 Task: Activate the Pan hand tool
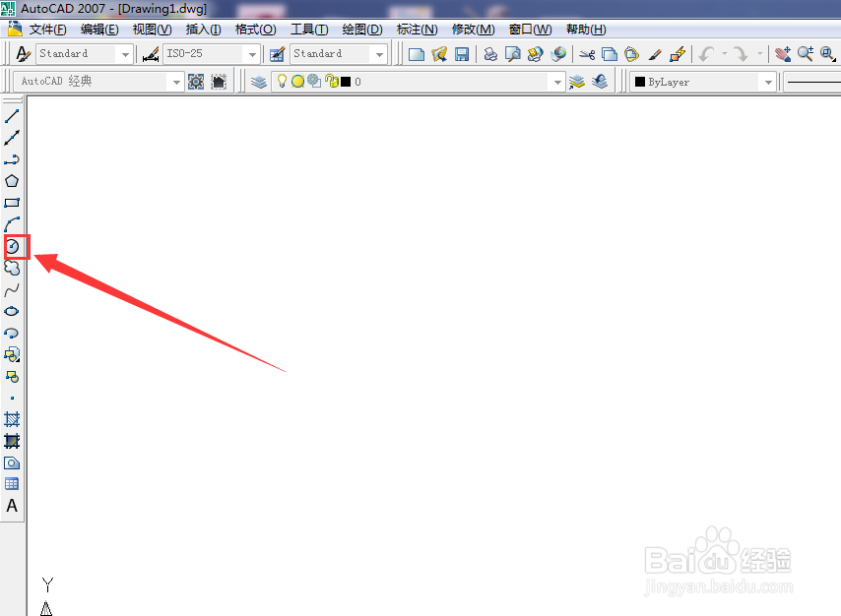(783, 53)
